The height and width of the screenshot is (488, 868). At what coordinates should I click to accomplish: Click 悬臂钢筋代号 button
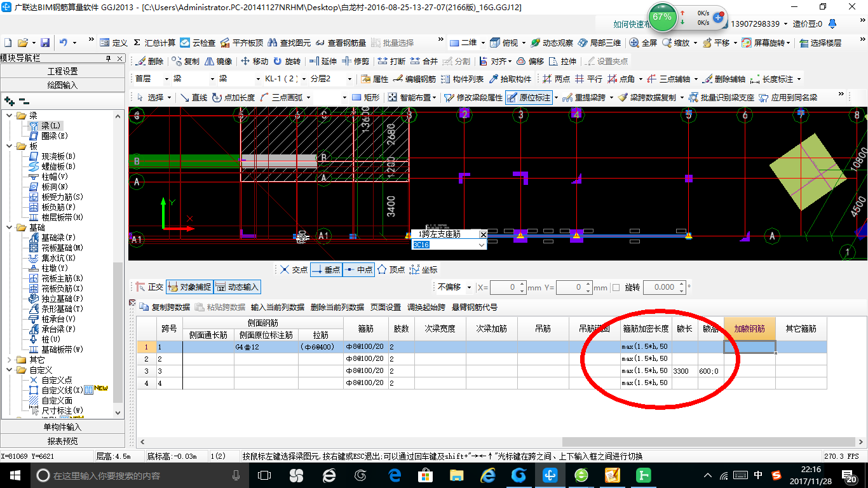[x=475, y=307]
